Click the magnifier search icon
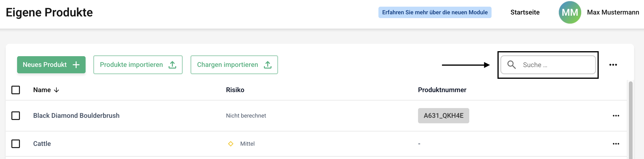Image resolution: width=644 pixels, height=159 pixels. (511, 65)
